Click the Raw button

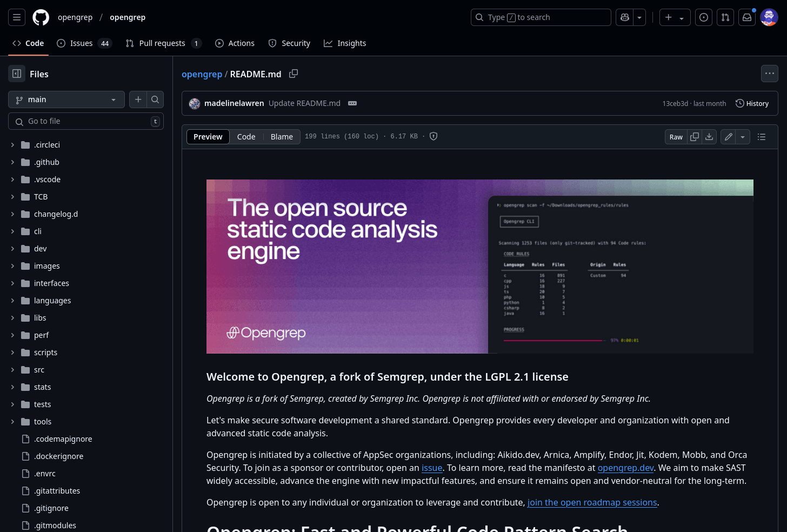pos(676,137)
